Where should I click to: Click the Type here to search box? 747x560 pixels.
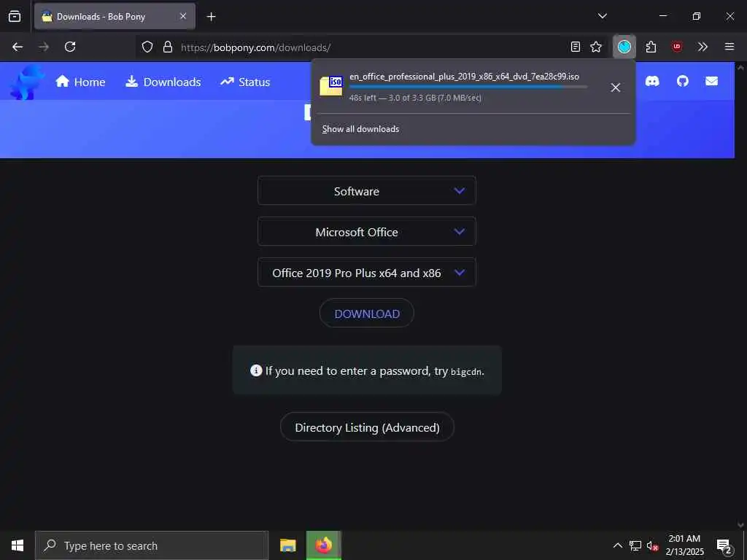pos(152,545)
